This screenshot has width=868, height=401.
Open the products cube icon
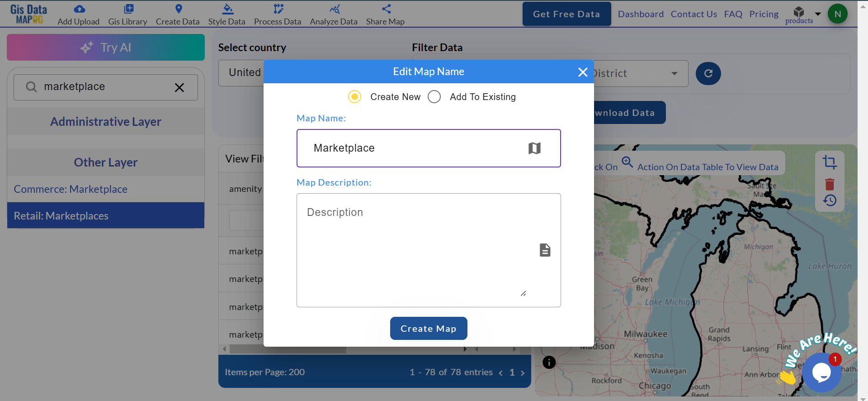click(x=799, y=11)
